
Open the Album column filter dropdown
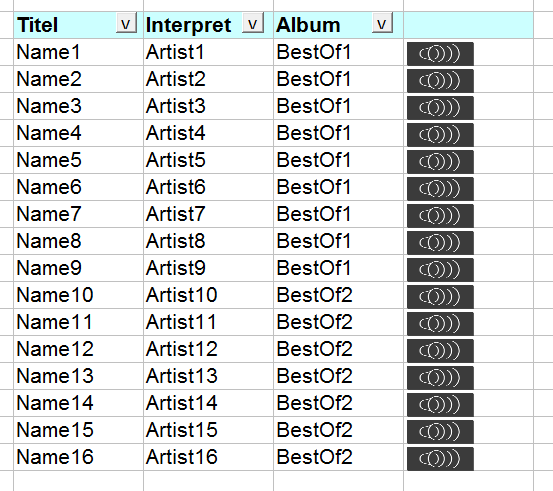[382, 23]
